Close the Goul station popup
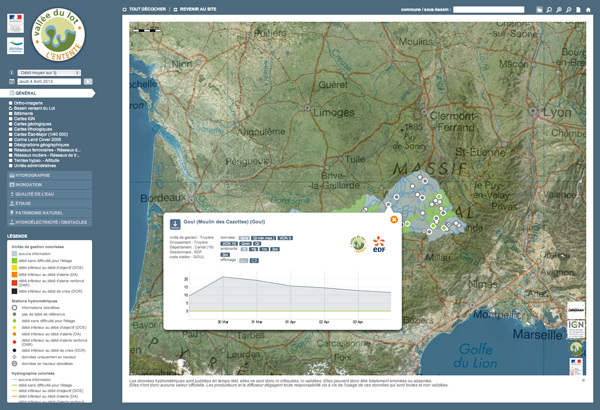Viewport: 600px width, 410px height. click(x=394, y=219)
